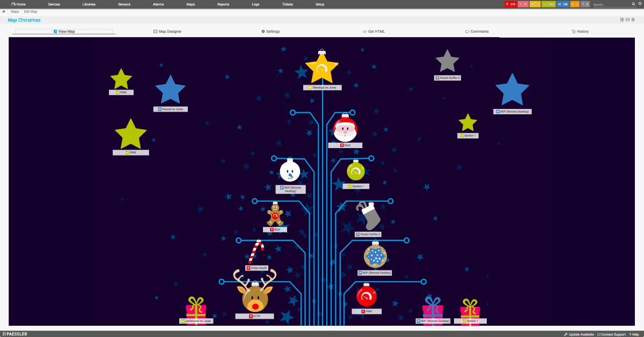The height and width of the screenshot is (337, 644).
Task: Click the candy cane Probe Health icon
Action: coord(256,252)
